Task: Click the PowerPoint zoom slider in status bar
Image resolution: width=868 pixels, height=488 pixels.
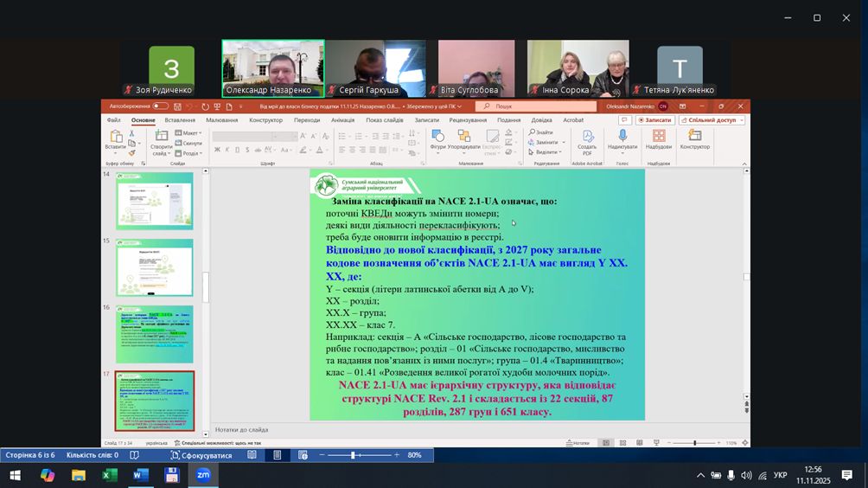Action: (694, 443)
